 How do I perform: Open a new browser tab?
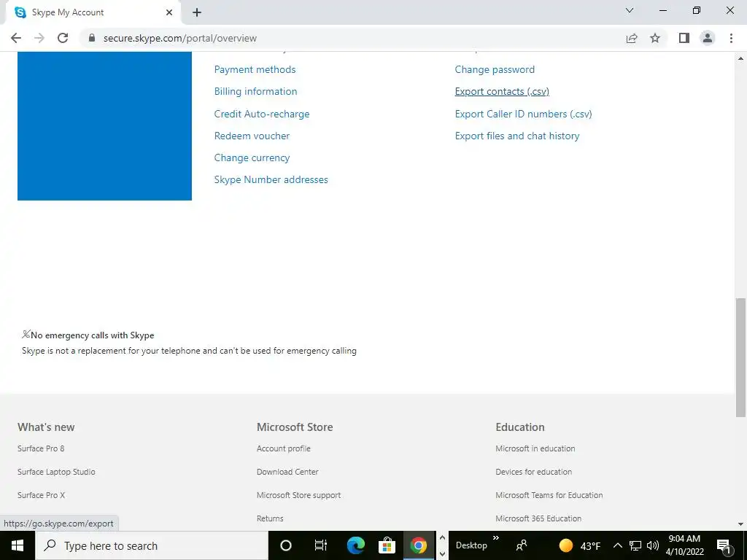(197, 13)
